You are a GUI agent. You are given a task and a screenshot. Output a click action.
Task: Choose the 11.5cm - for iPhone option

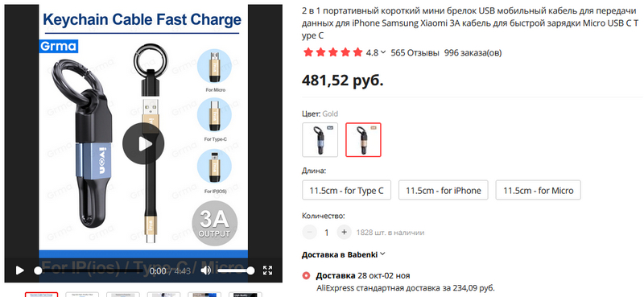pos(444,190)
